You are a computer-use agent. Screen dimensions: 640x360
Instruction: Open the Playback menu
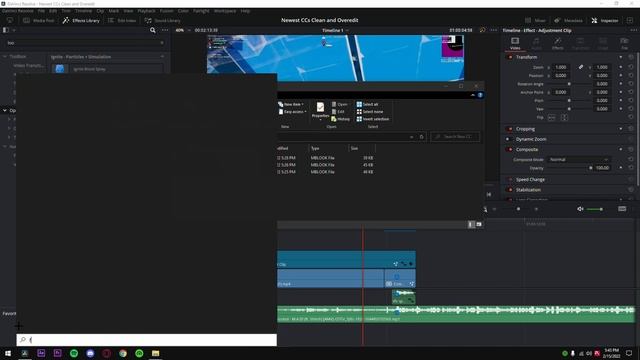(146, 11)
